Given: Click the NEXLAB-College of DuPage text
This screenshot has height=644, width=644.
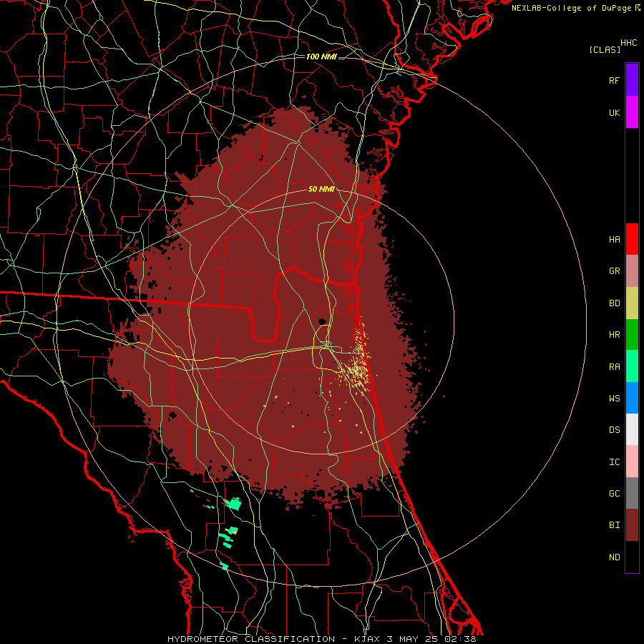Looking at the screenshot, I should pos(571,8).
